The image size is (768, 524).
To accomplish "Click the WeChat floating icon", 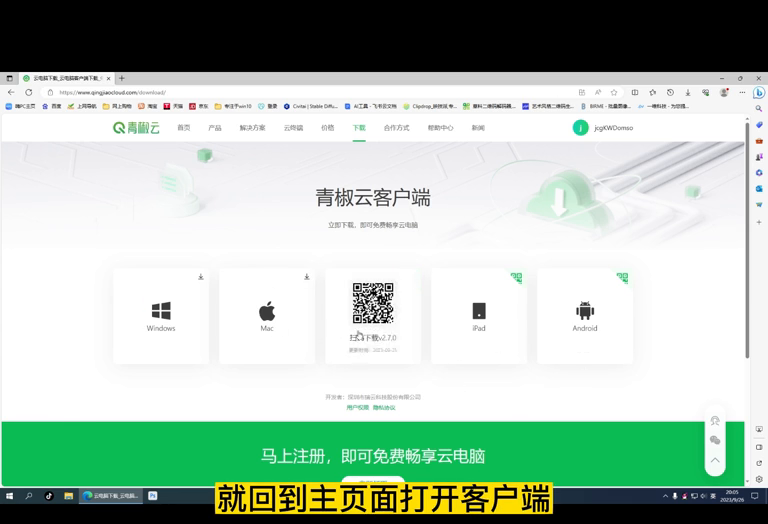I will pyautogui.click(x=715, y=440).
